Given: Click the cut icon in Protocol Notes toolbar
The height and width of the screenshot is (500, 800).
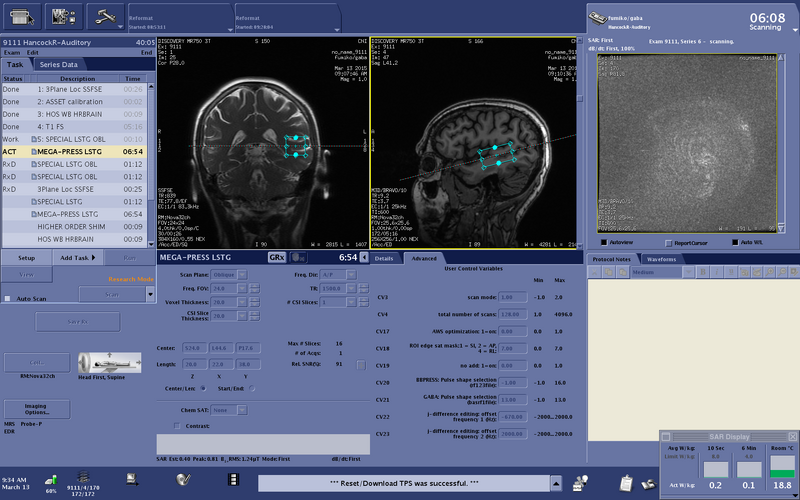Looking at the screenshot, I should (x=594, y=272).
